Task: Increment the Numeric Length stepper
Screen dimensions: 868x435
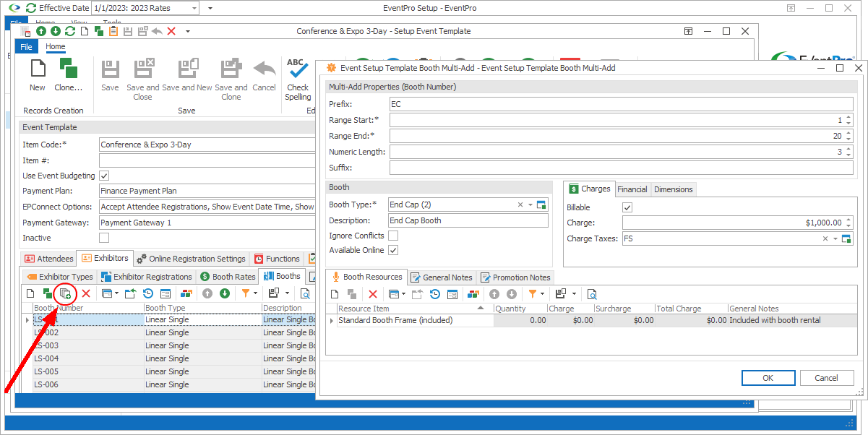Action: pyautogui.click(x=848, y=149)
